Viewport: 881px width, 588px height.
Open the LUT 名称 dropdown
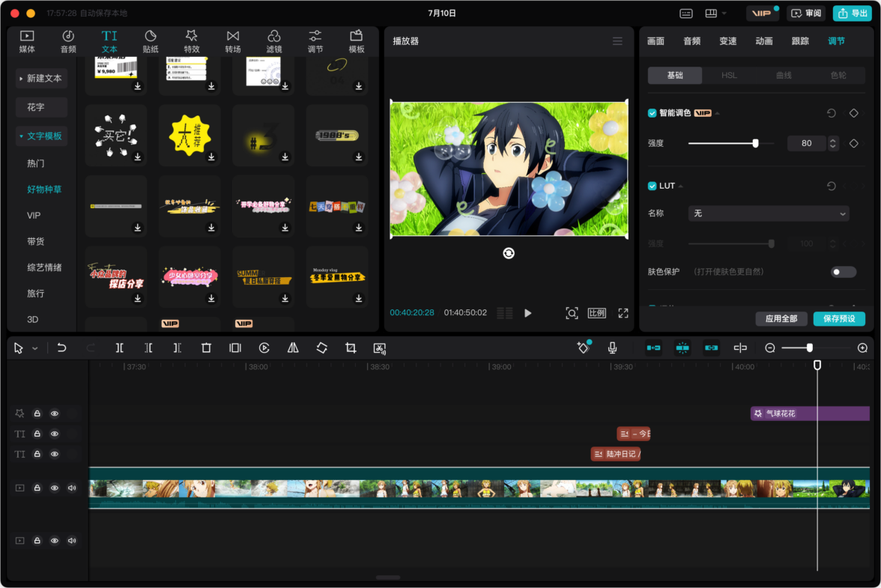point(769,214)
